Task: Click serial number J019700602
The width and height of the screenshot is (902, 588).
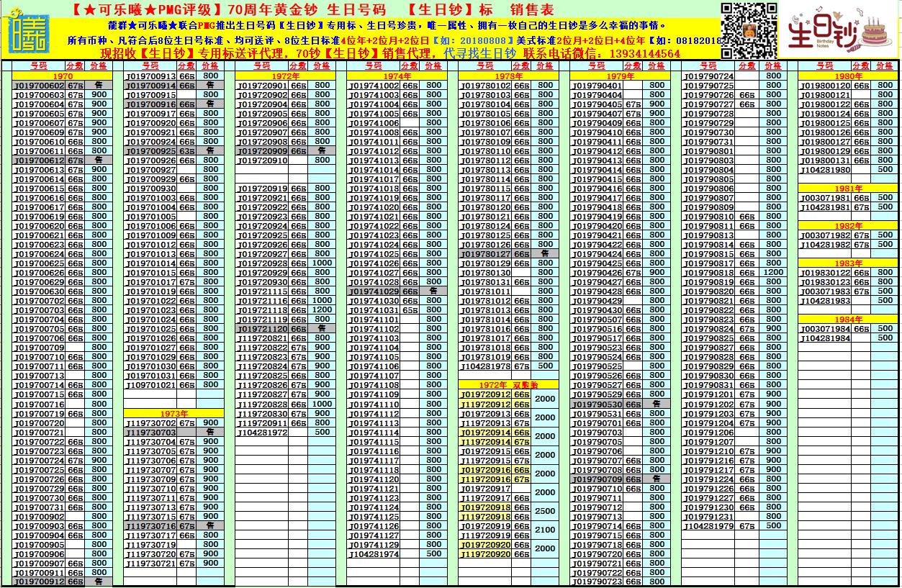Action: click(x=40, y=86)
